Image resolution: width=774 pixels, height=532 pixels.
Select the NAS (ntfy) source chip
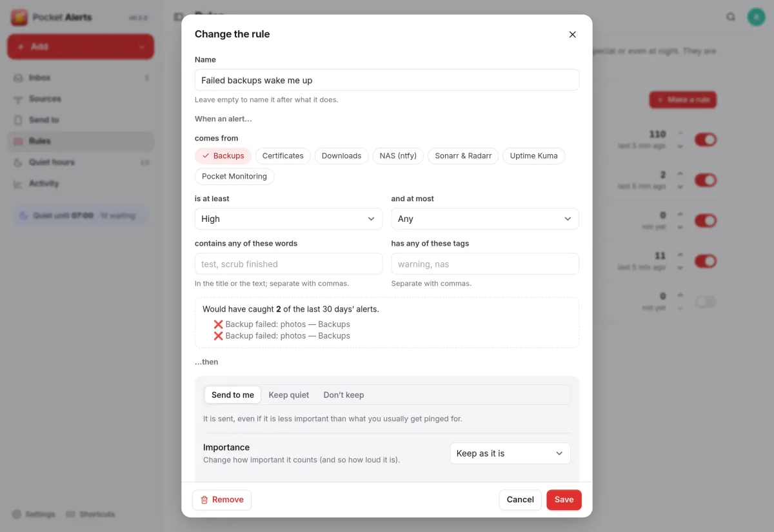point(398,156)
